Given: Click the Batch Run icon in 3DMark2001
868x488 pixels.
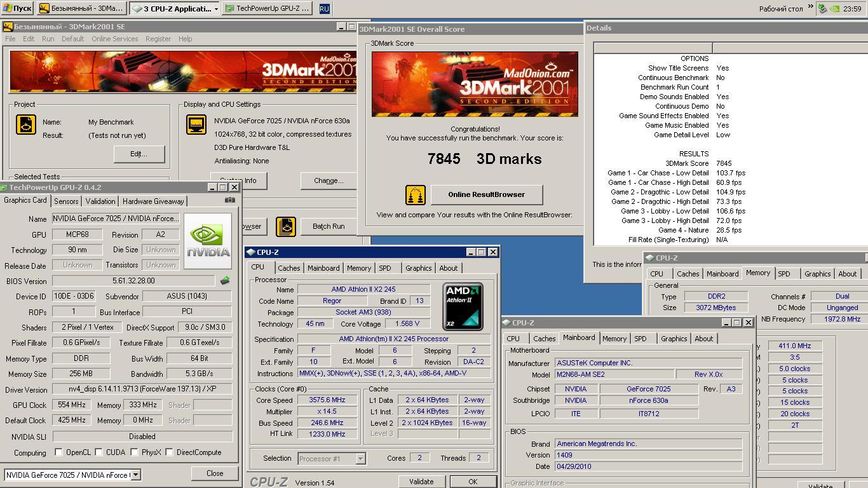Looking at the screenshot, I should [x=286, y=227].
